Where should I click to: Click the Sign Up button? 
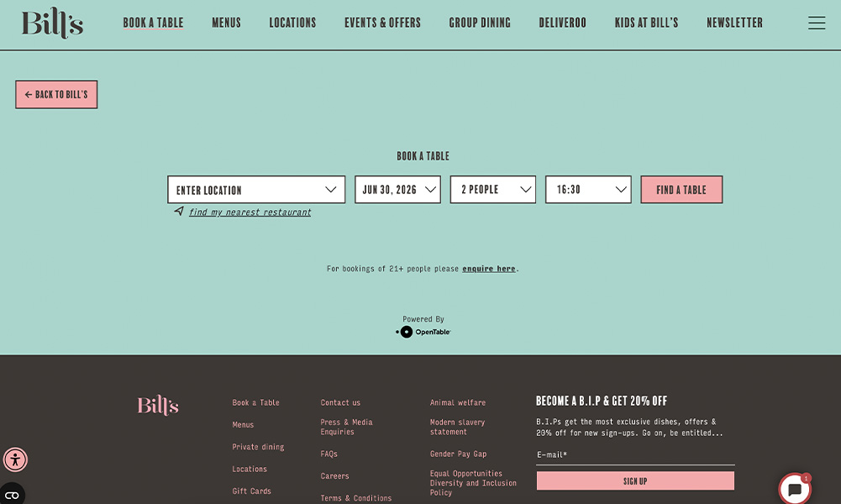[635, 481]
